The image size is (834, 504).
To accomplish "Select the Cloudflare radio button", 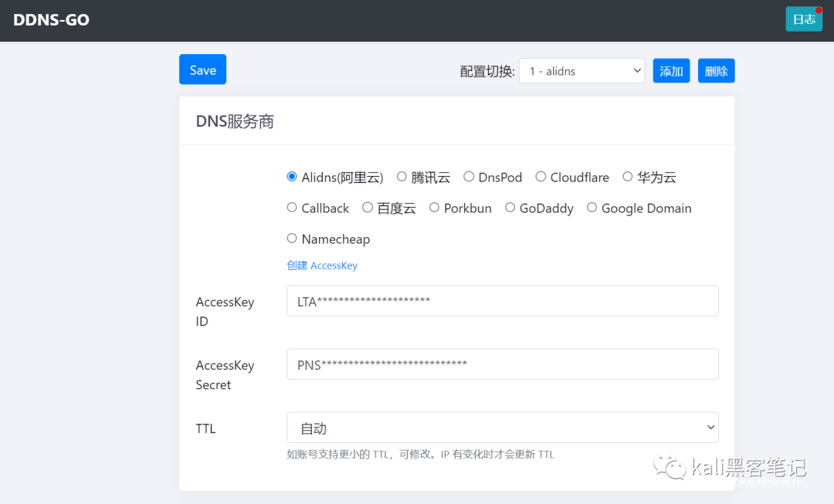I will coord(541,177).
